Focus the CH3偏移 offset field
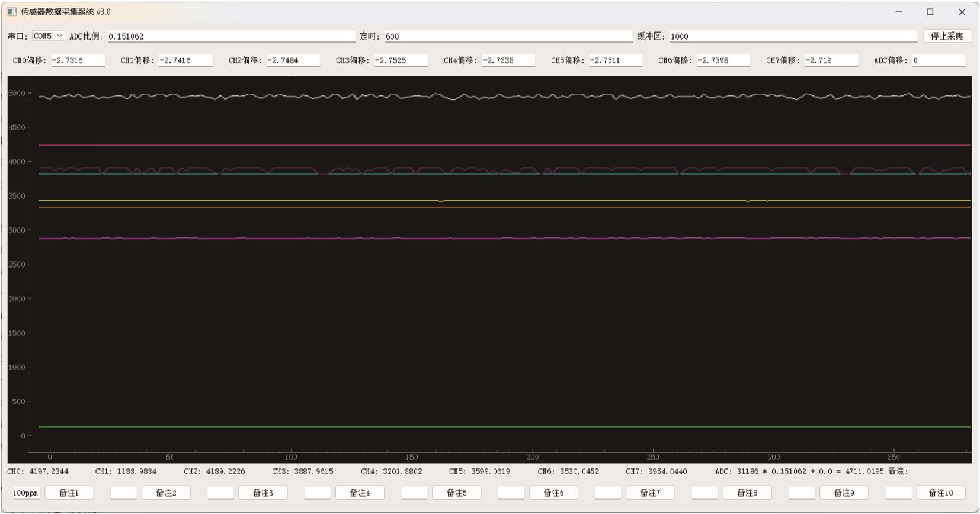 (401, 60)
